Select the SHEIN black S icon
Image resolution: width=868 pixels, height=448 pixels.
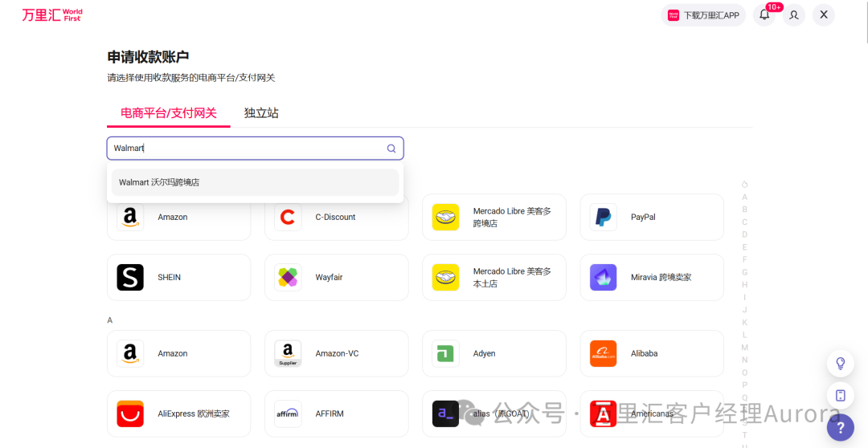tap(130, 277)
